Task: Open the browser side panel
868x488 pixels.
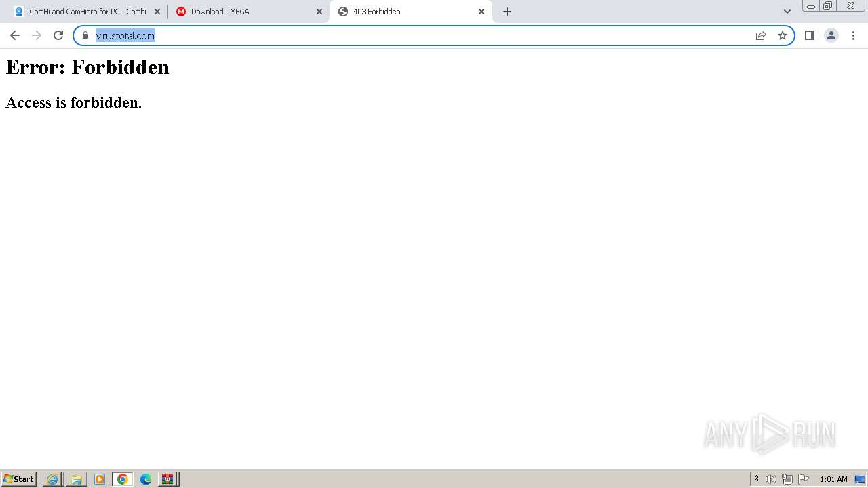Action: [x=810, y=35]
